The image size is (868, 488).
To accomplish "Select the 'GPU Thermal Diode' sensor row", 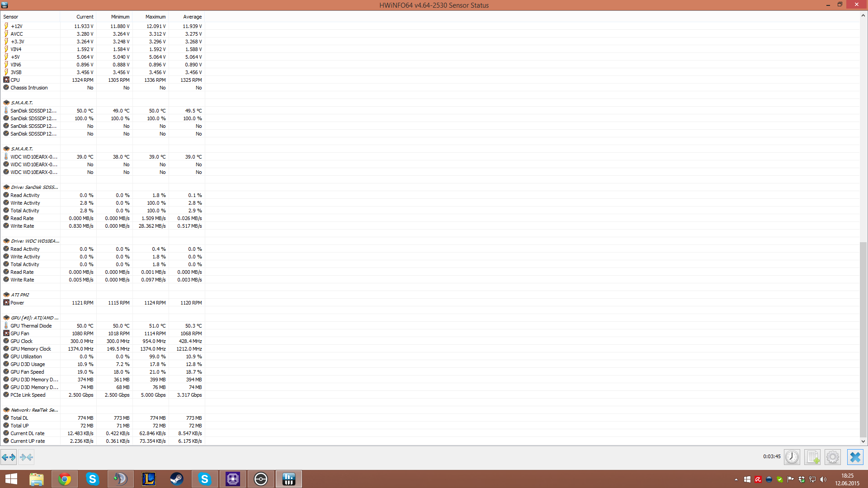I will click(x=31, y=326).
